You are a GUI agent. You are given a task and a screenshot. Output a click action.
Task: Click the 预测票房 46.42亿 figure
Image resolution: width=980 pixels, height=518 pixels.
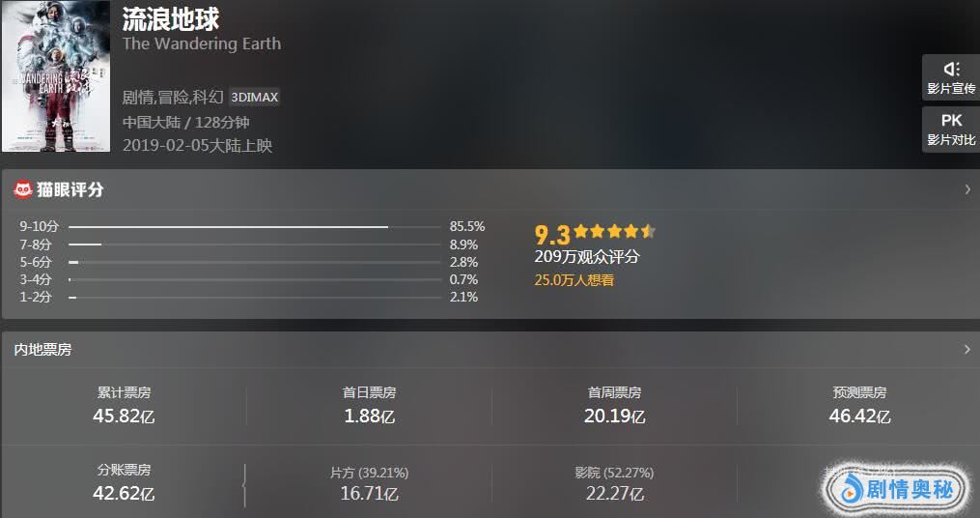pyautogui.click(x=859, y=417)
